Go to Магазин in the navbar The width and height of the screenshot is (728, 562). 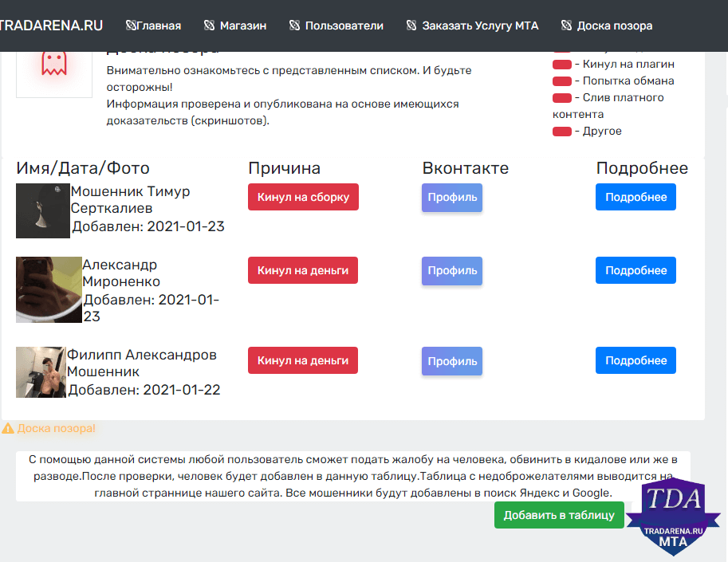pyautogui.click(x=243, y=26)
